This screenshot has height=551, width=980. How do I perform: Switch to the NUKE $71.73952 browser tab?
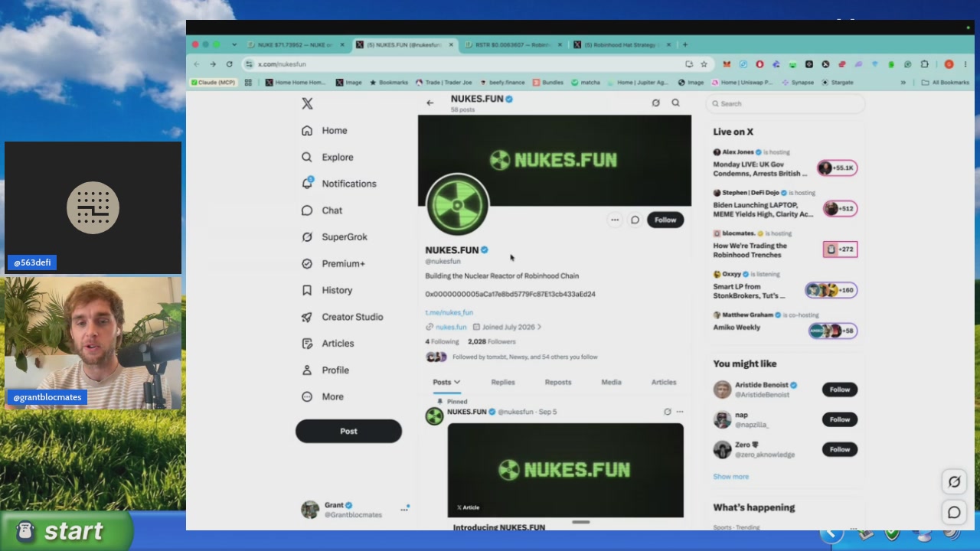pyautogui.click(x=296, y=45)
